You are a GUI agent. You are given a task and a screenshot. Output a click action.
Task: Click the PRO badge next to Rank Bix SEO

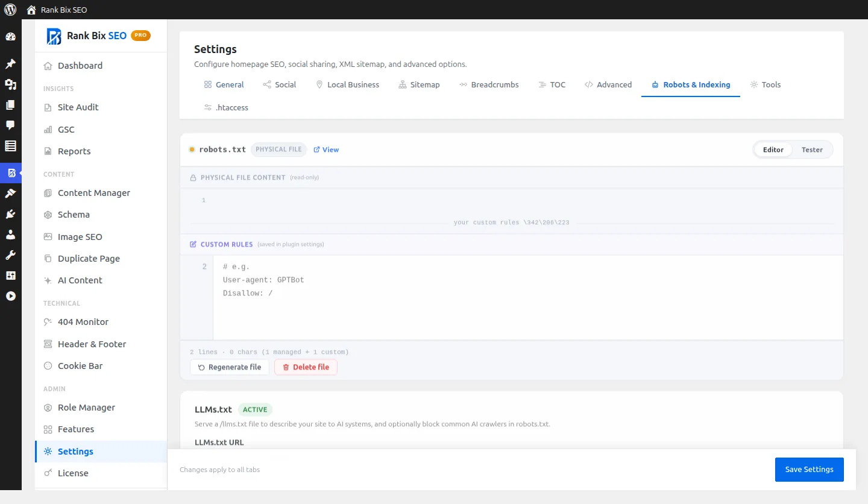140,36
